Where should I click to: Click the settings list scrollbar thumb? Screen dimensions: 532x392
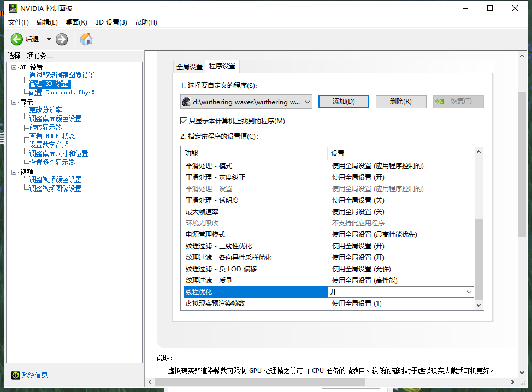coord(478,259)
